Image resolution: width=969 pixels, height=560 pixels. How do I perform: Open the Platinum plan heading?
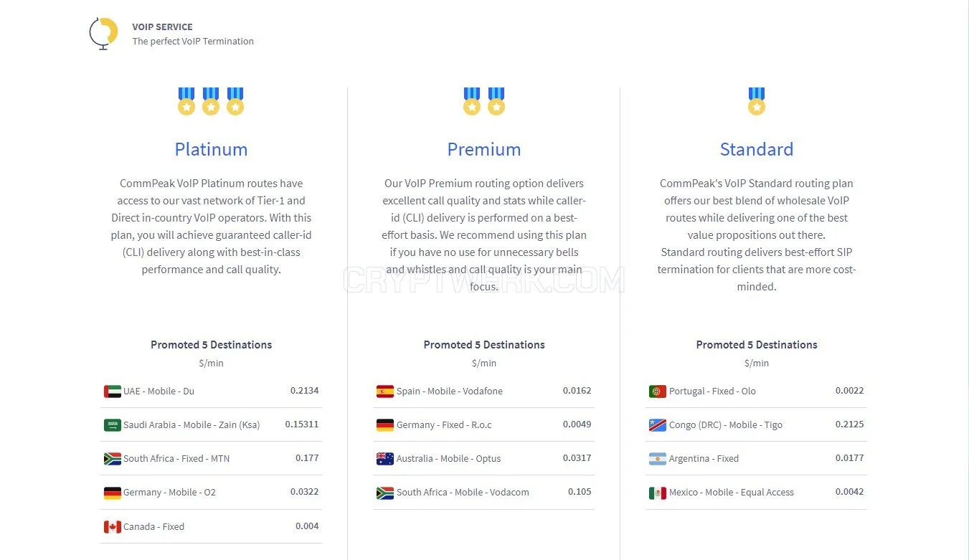pos(211,149)
